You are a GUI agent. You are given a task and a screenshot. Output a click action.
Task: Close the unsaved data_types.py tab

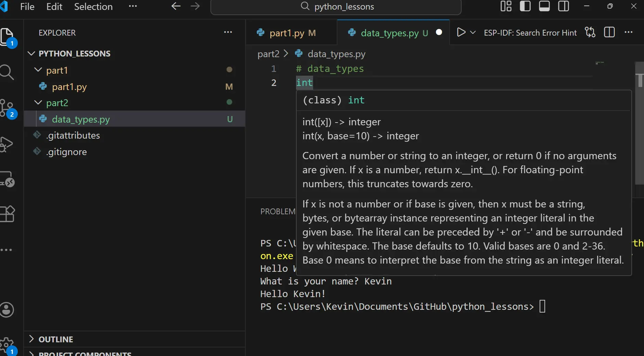[x=439, y=32]
